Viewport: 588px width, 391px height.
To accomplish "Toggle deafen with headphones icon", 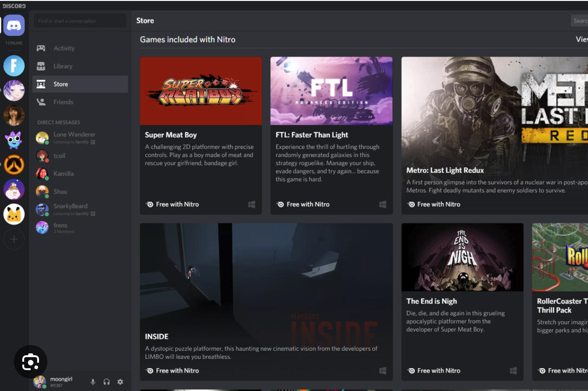I will click(106, 382).
